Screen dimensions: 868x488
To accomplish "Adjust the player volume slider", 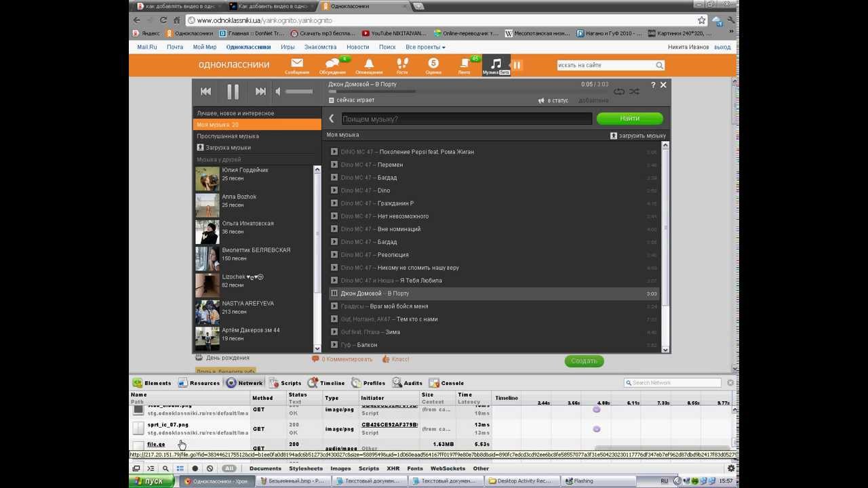I will click(299, 91).
